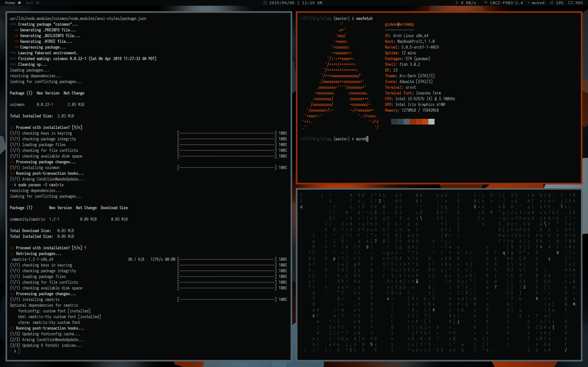Click the Home workspace house icon
The image size is (588, 367).
(19, 3)
